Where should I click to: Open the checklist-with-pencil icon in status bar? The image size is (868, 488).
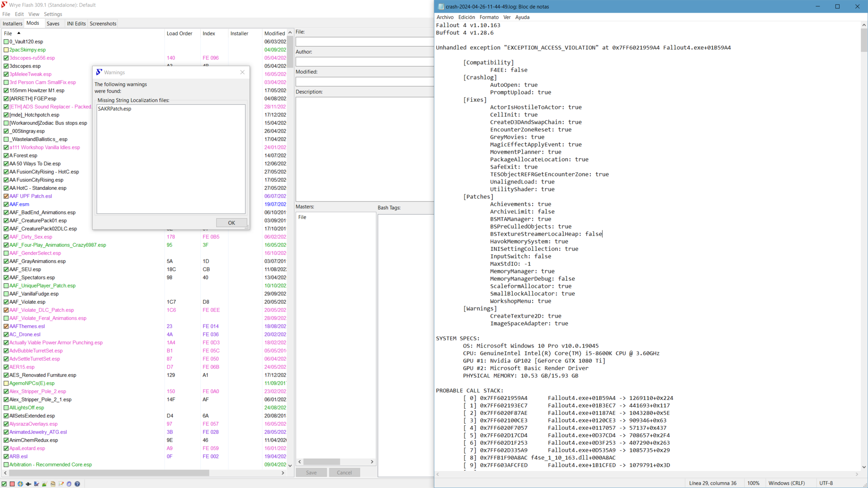point(61,484)
